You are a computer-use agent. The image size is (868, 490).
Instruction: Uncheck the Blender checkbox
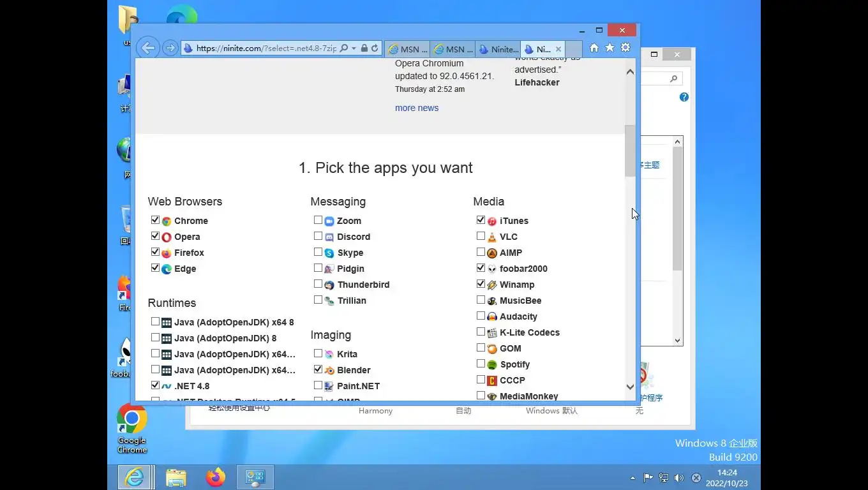pyautogui.click(x=318, y=369)
